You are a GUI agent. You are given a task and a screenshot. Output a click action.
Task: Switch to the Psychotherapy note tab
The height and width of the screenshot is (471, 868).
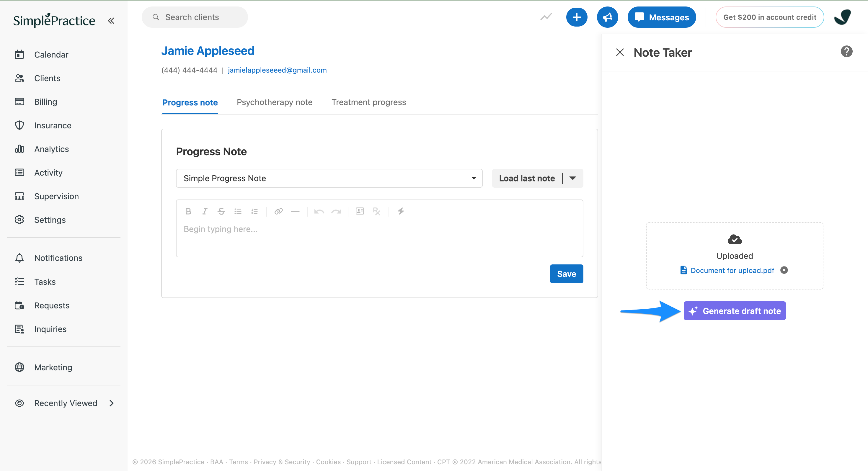[274, 102]
